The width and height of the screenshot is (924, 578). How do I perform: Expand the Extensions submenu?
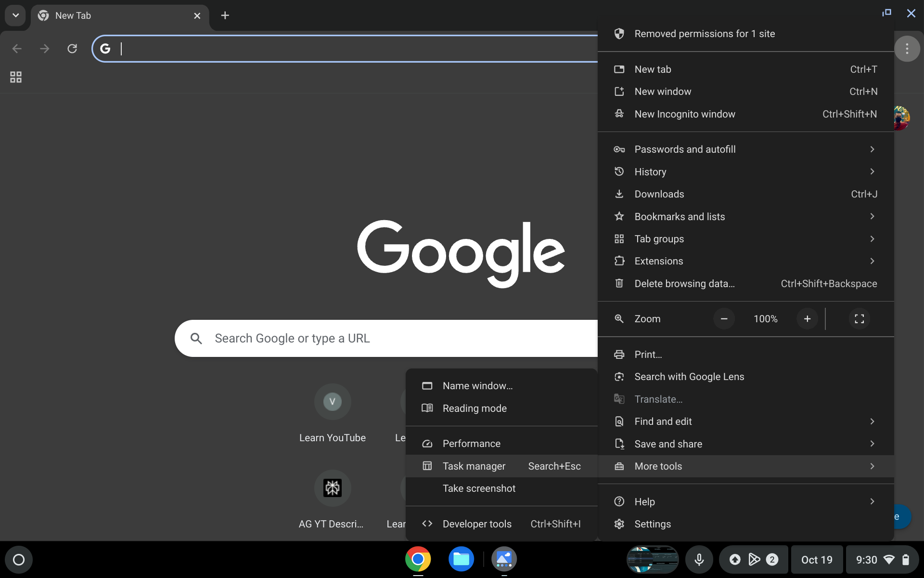tap(745, 261)
